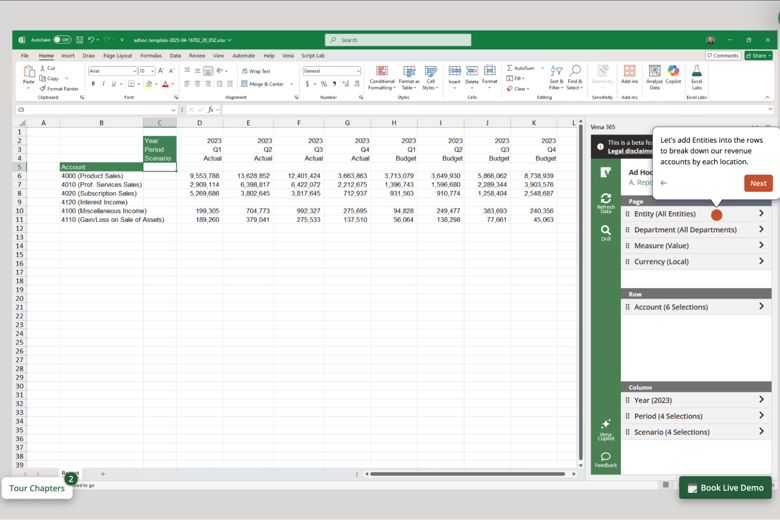Click the Search box in title bar

pyautogui.click(x=398, y=40)
